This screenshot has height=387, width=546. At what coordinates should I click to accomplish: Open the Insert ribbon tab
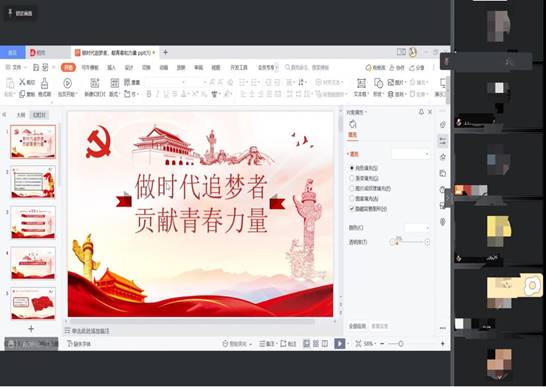point(111,68)
